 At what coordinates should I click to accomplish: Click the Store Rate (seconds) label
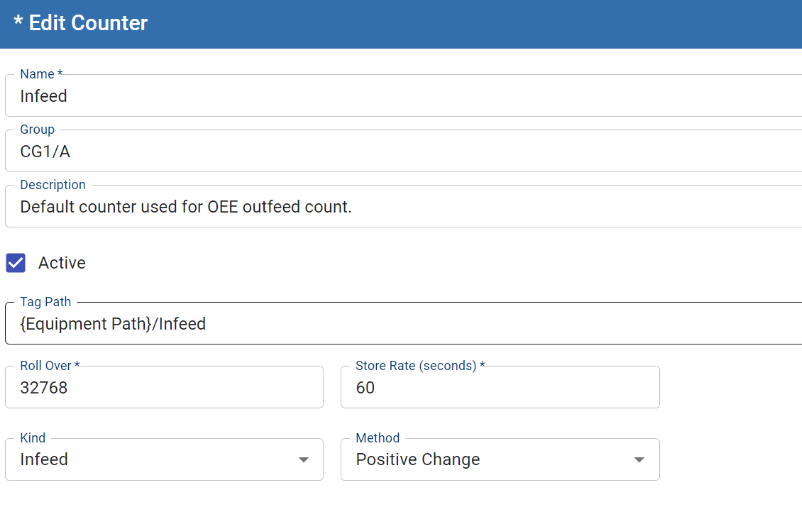tap(420, 366)
